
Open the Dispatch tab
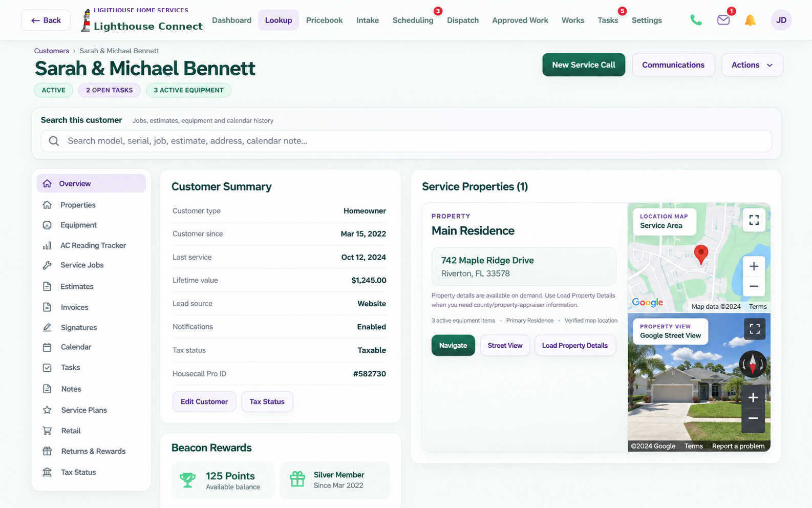463,20
